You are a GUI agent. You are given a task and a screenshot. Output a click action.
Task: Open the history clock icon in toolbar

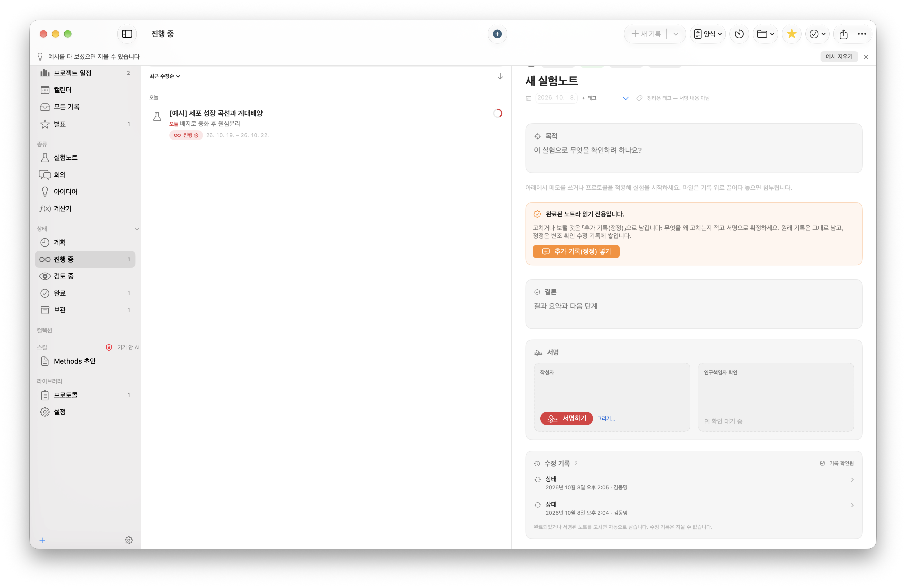pyautogui.click(x=739, y=34)
